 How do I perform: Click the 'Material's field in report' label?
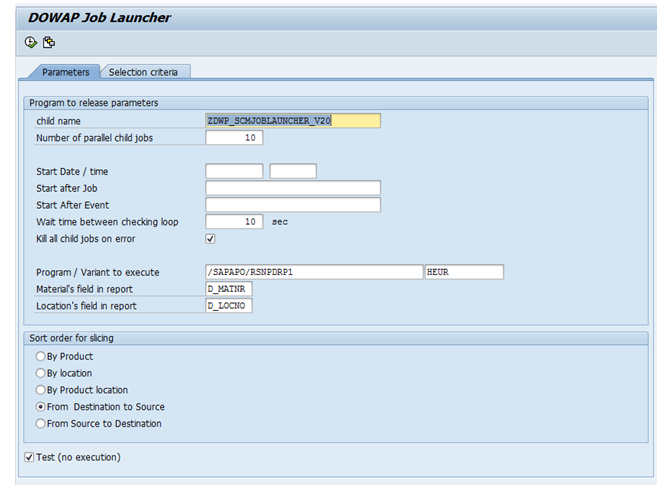[84, 289]
